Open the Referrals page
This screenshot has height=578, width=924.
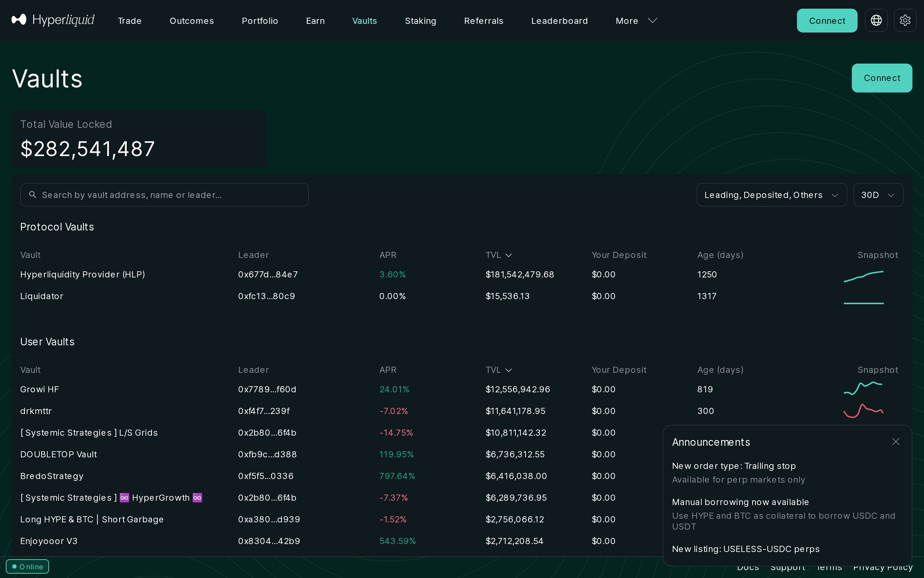point(483,21)
